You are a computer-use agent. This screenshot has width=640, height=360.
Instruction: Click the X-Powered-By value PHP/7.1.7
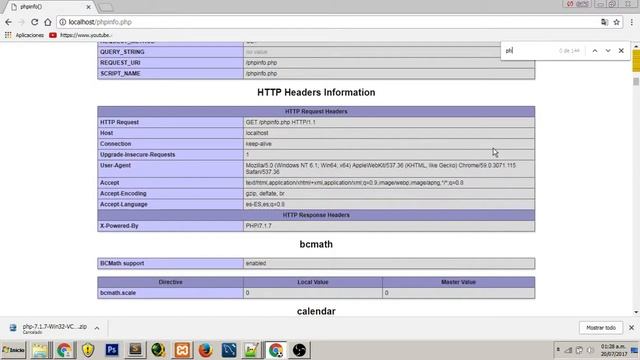pos(258,226)
